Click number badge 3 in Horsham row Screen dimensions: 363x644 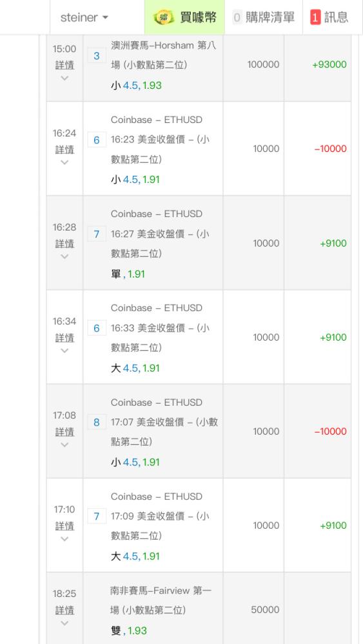tap(97, 56)
